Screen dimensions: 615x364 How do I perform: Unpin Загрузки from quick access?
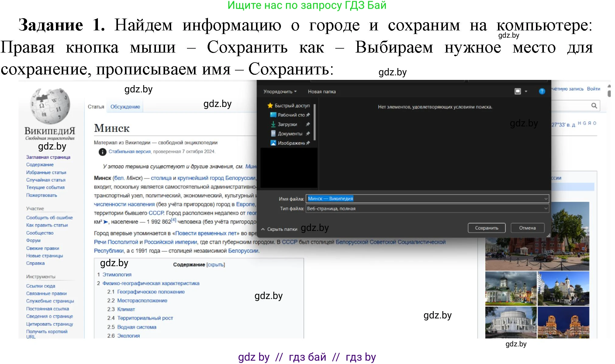pos(308,124)
